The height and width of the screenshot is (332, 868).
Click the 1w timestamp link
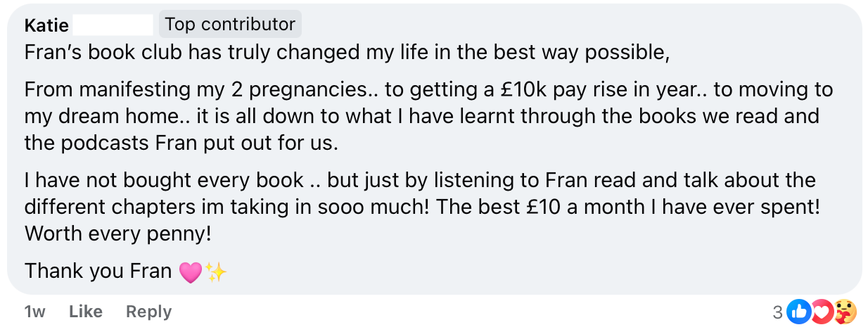coord(34,312)
